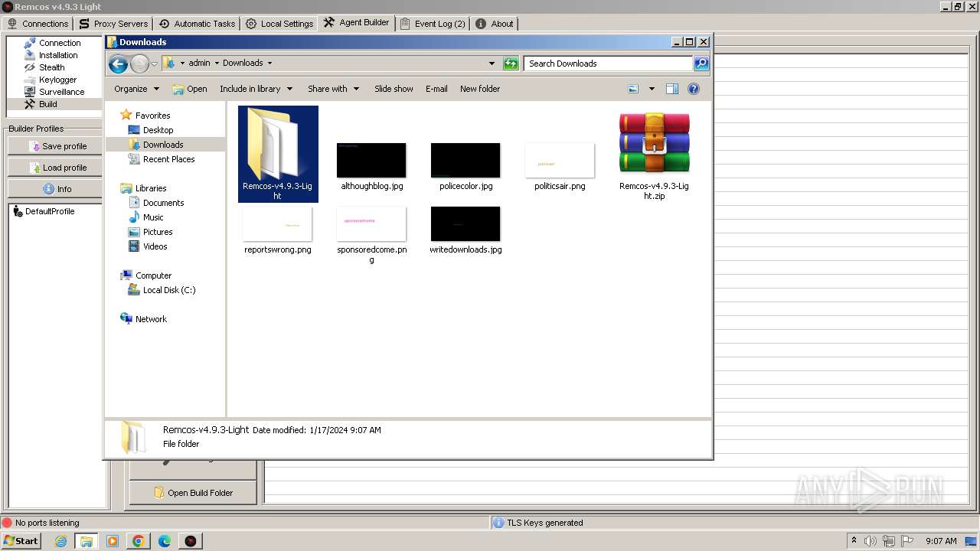Click the Open Build Folder button
This screenshot has width=980, height=551.
tap(193, 493)
